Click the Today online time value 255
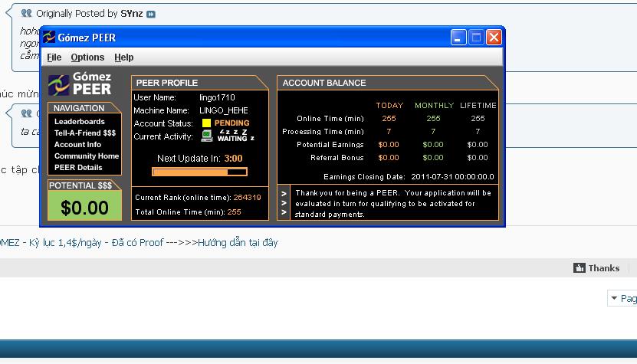Image resolution: width=637 pixels, height=364 pixels. (389, 119)
